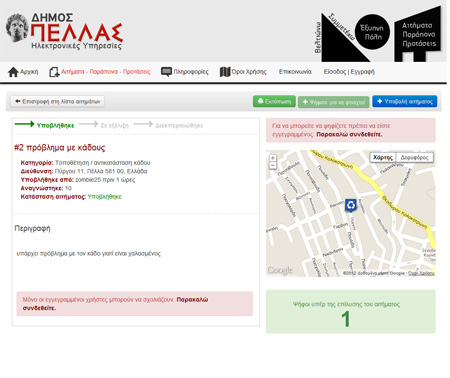Viewport: 450px width, 378px height.
Task: Click the home icon beside Αρχική
Action: click(13, 72)
